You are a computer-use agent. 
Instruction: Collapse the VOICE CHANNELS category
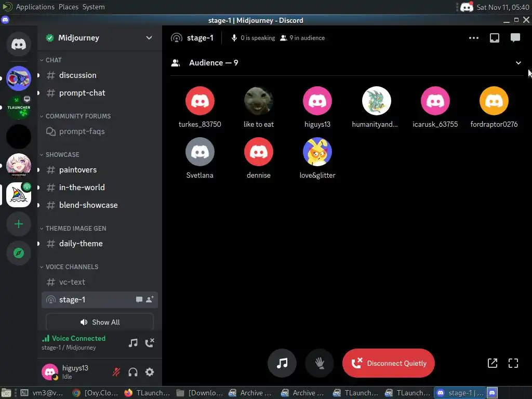point(69,267)
